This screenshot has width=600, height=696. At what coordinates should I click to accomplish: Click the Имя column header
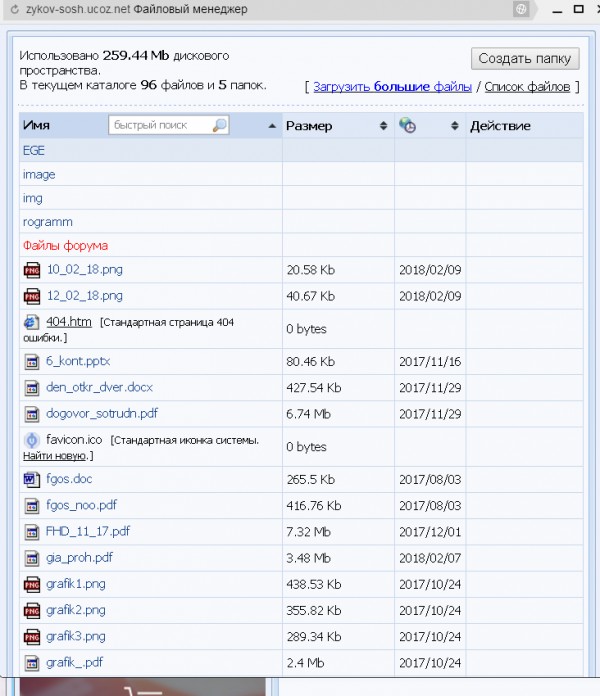[36, 125]
